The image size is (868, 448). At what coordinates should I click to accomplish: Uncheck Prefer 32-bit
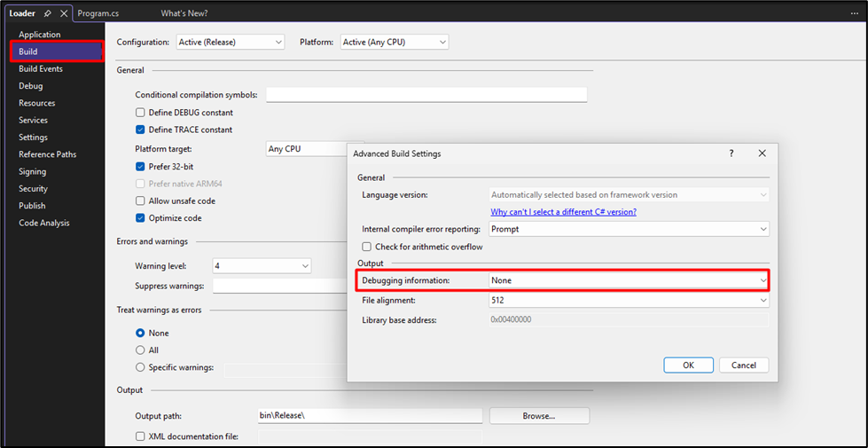[140, 166]
